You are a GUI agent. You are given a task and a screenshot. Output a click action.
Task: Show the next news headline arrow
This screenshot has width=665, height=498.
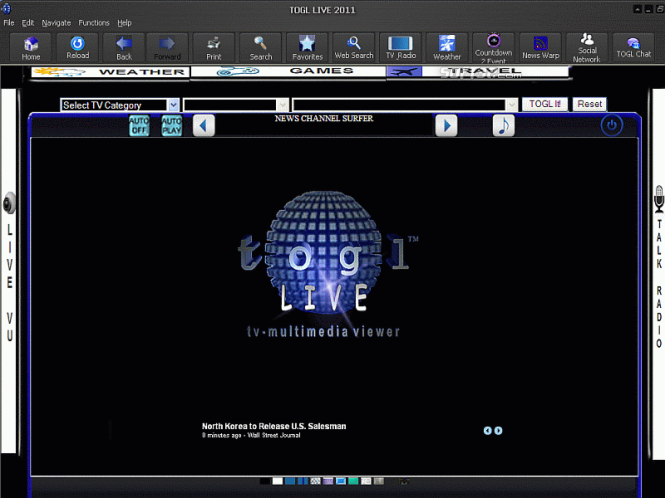[498, 431]
